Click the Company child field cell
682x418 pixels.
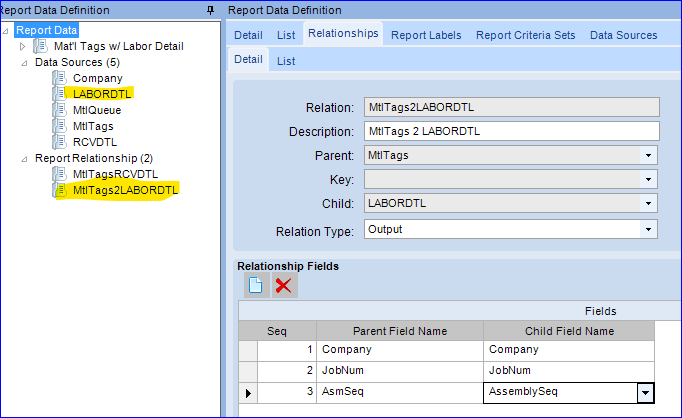point(569,351)
